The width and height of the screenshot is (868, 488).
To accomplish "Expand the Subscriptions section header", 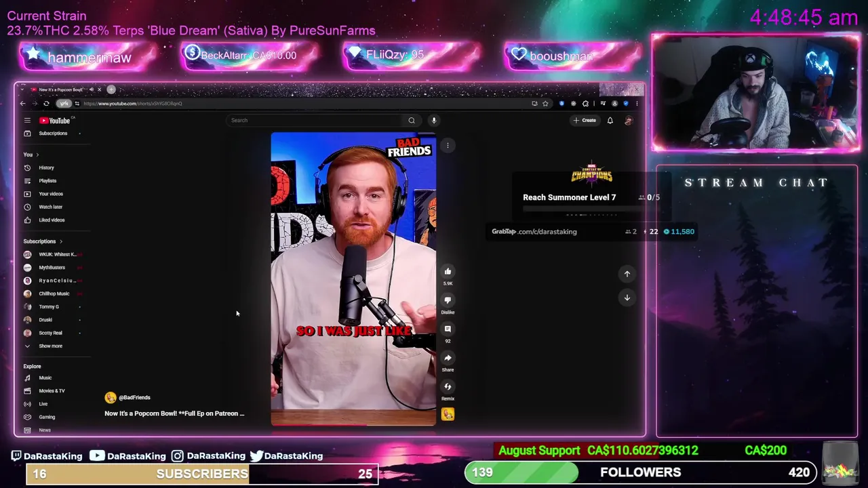I will [x=43, y=241].
